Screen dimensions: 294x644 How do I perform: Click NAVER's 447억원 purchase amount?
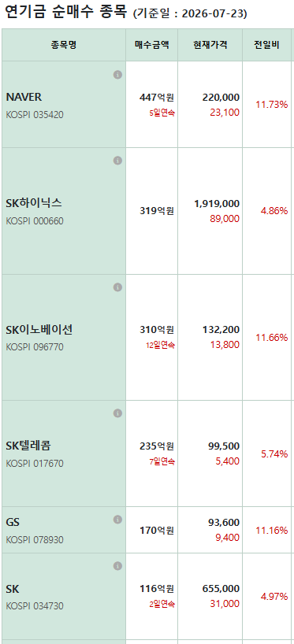[x=157, y=98]
